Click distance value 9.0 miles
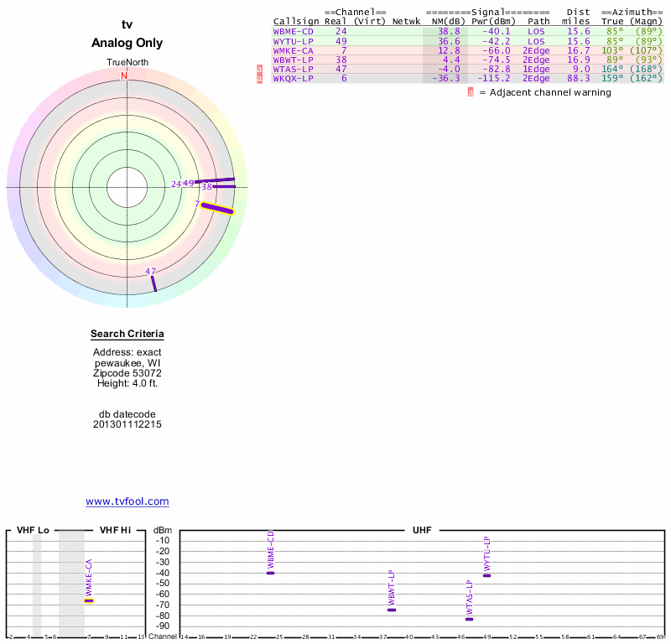Image resolution: width=671 pixels, height=644 pixels. (x=581, y=70)
